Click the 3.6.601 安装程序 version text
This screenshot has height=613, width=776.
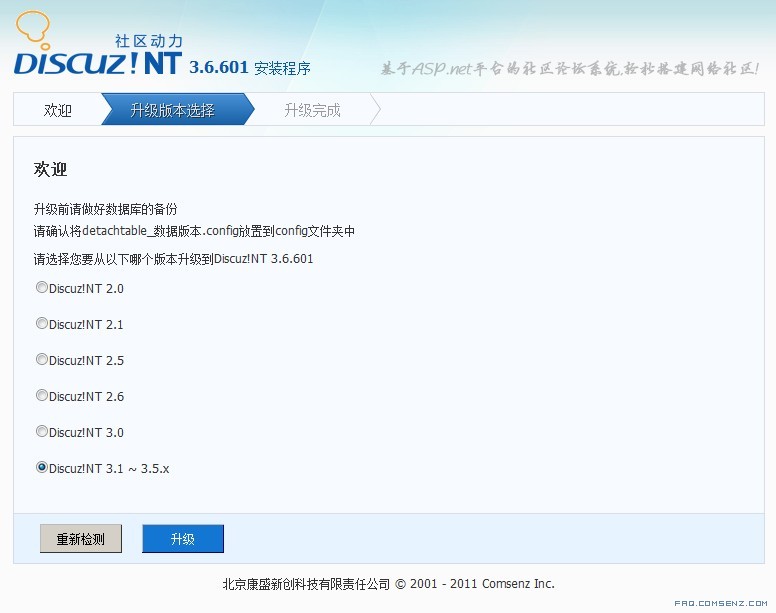pos(250,68)
